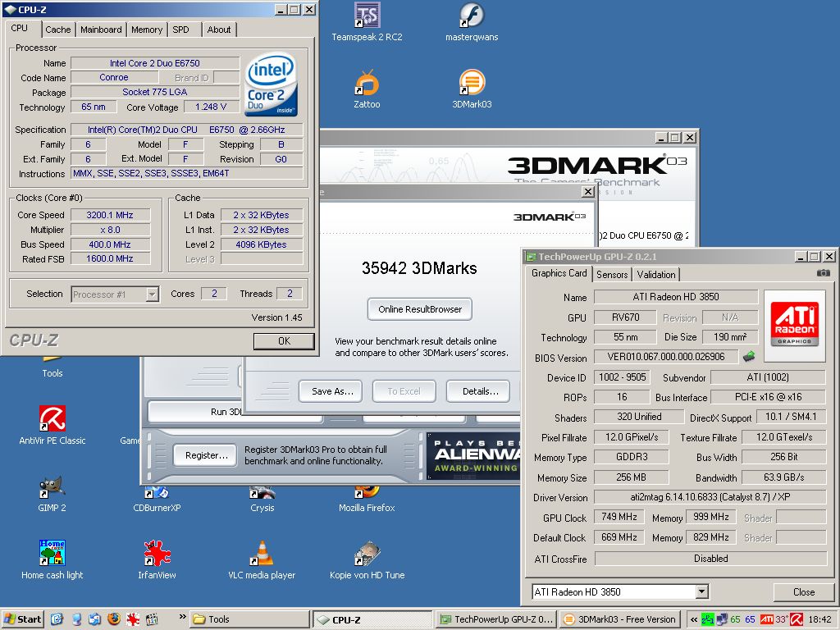Select the CPU tab in CPU-Z
The height and width of the screenshot is (630, 840).
click(20, 29)
